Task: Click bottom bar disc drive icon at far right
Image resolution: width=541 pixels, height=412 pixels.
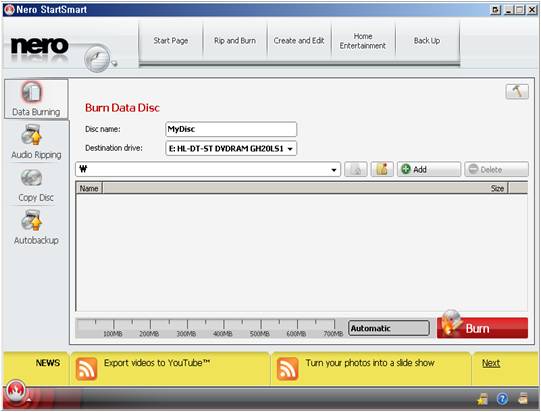Action: [523, 399]
